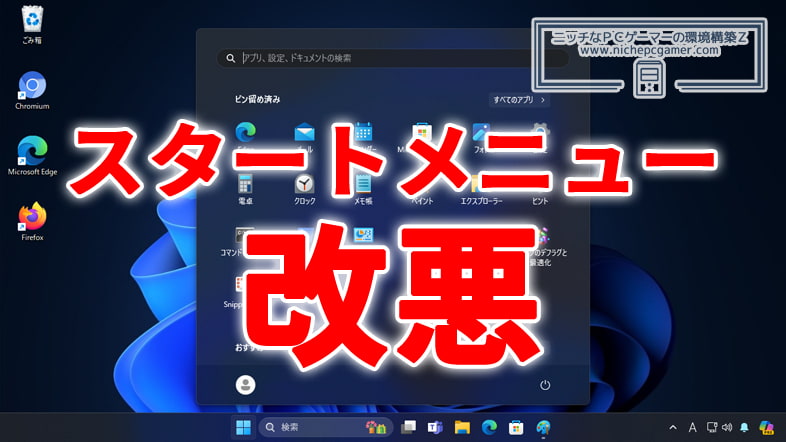Image resolution: width=786 pixels, height=442 pixels.
Task: Click the volume icon in the system tray
Action: point(725,428)
